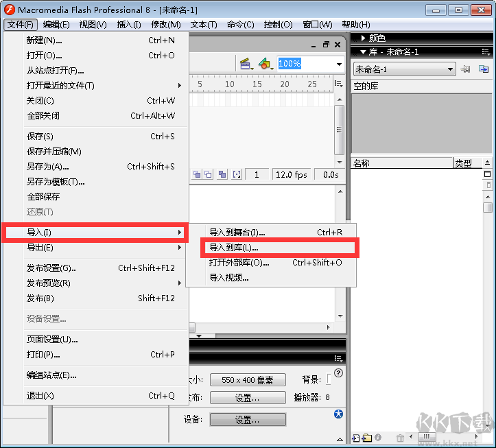Click the new library panel icon

point(483,69)
